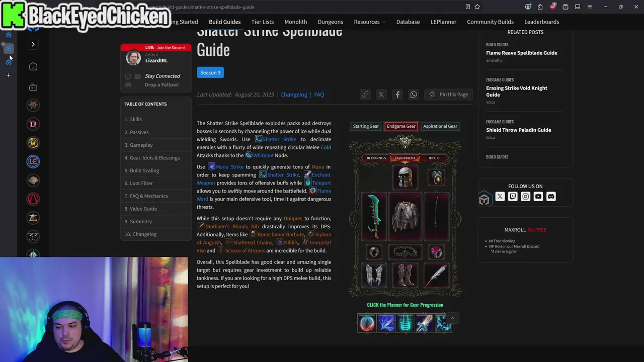Inspect the feather relic slot
Viewport: 644px width, 362px height.
point(436,275)
